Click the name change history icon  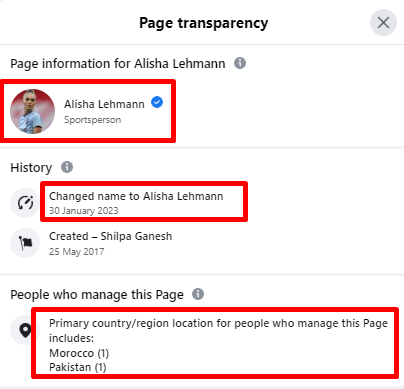pyautogui.click(x=25, y=203)
